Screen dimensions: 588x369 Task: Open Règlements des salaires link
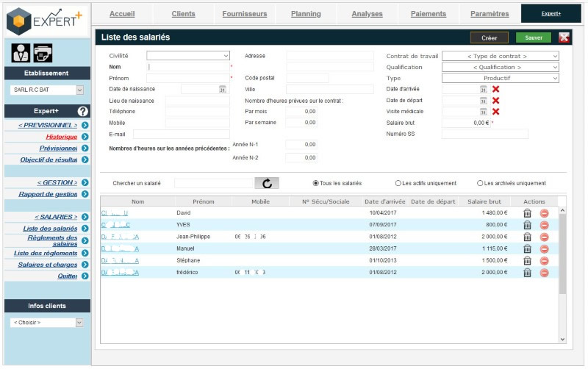pyautogui.click(x=52, y=241)
